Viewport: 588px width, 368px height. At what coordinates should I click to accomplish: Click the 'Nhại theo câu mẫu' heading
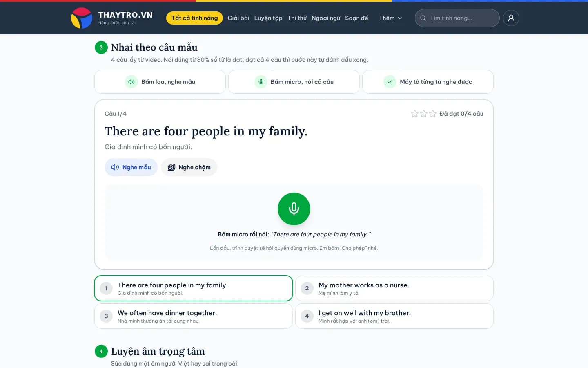[154, 47]
